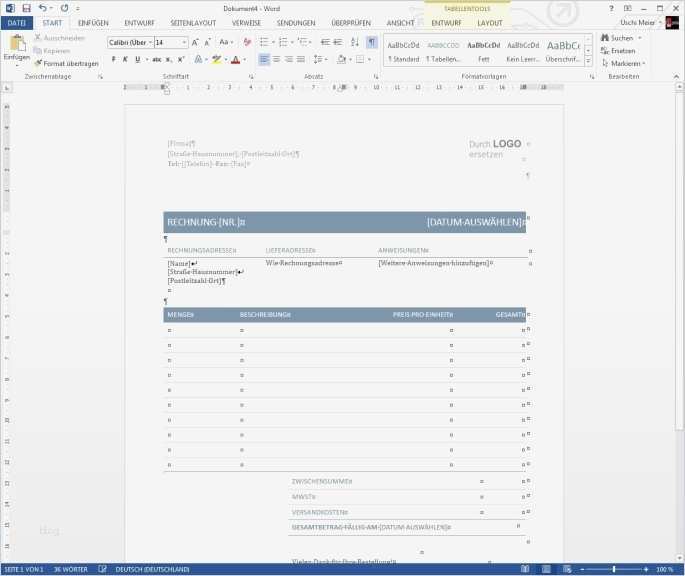Click the proofing icon in status bar
The width and height of the screenshot is (685, 576).
[x=102, y=569]
